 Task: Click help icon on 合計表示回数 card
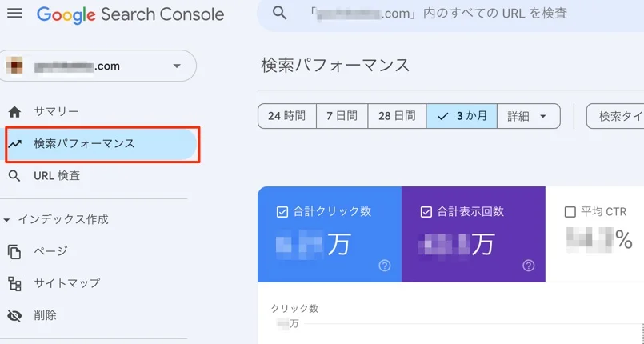(x=529, y=266)
